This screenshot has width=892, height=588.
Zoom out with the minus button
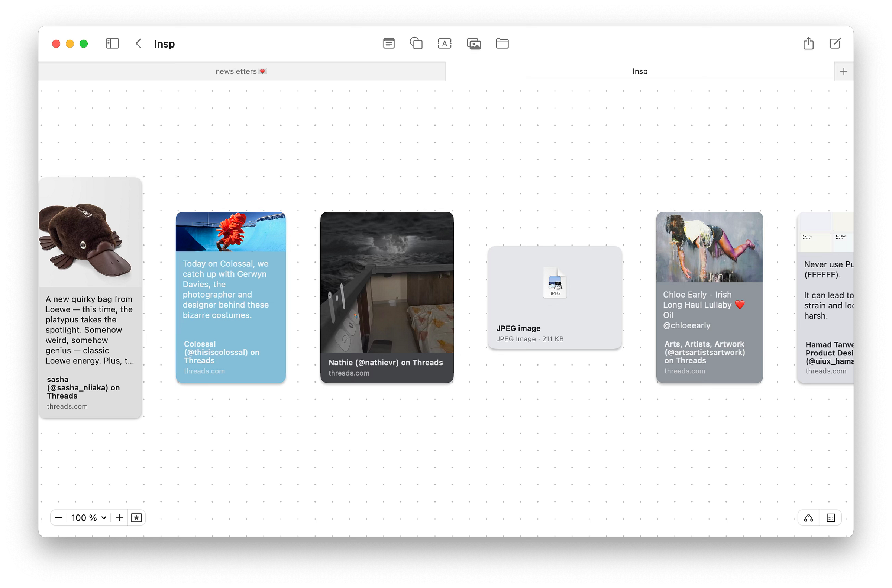pyautogui.click(x=58, y=518)
